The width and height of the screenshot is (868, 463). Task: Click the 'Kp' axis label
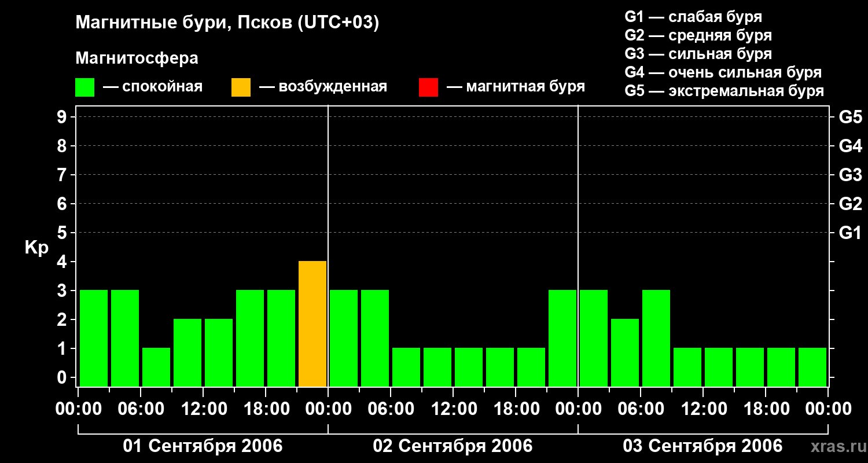pos(36,248)
